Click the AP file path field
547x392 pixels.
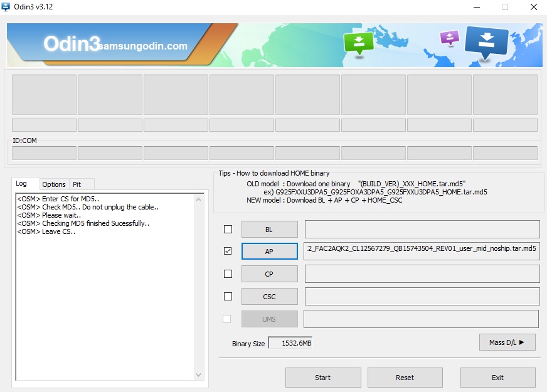click(x=422, y=251)
